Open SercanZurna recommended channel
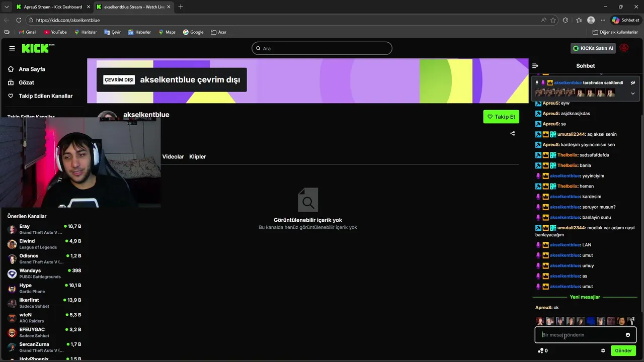The width and height of the screenshot is (644, 362). tap(44, 347)
